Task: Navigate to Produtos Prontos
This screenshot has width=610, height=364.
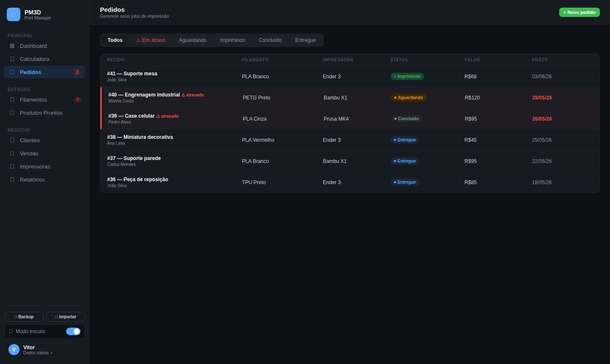Action: tap(44, 113)
